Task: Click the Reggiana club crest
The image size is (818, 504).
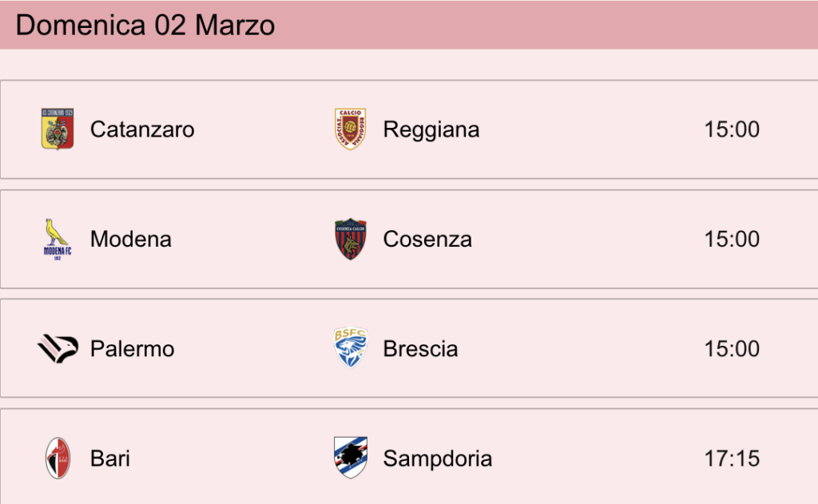Action: click(350, 129)
